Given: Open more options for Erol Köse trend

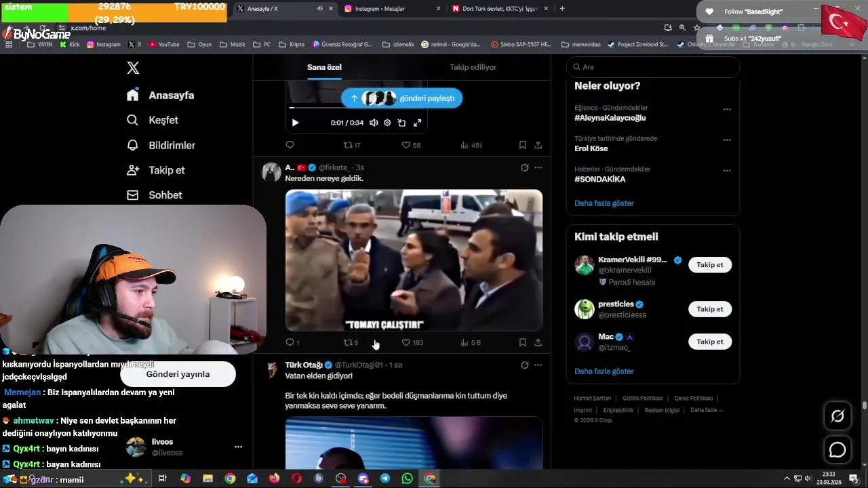Looking at the screenshot, I should pyautogui.click(x=727, y=140).
